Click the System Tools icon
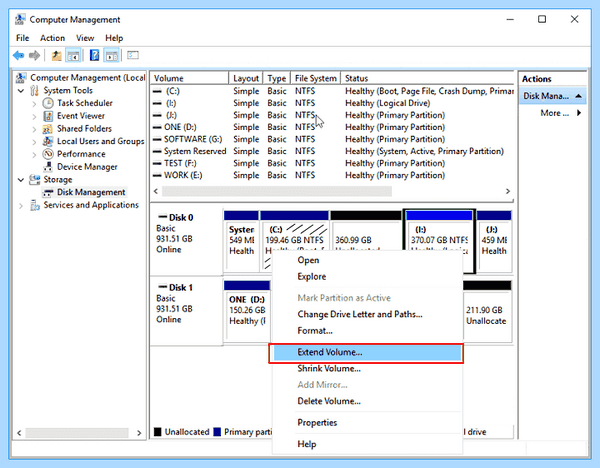The width and height of the screenshot is (600, 468). [35, 90]
